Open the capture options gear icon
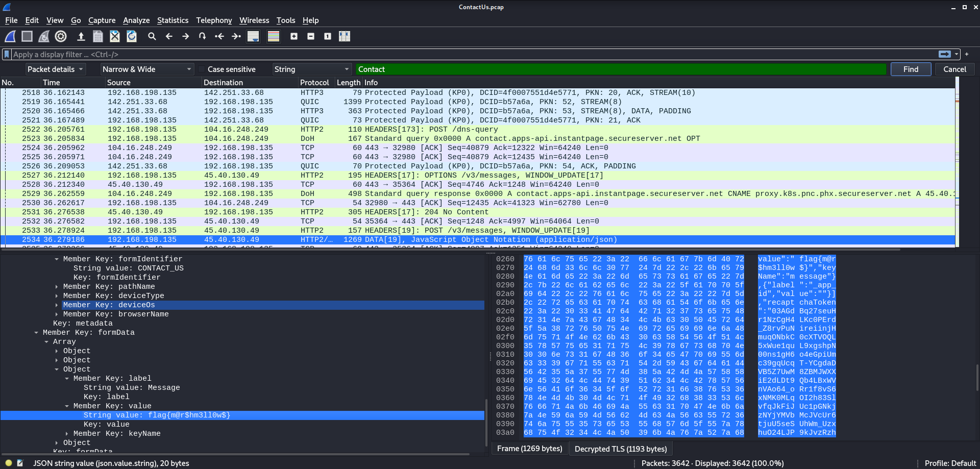This screenshot has height=469, width=980. [61, 36]
